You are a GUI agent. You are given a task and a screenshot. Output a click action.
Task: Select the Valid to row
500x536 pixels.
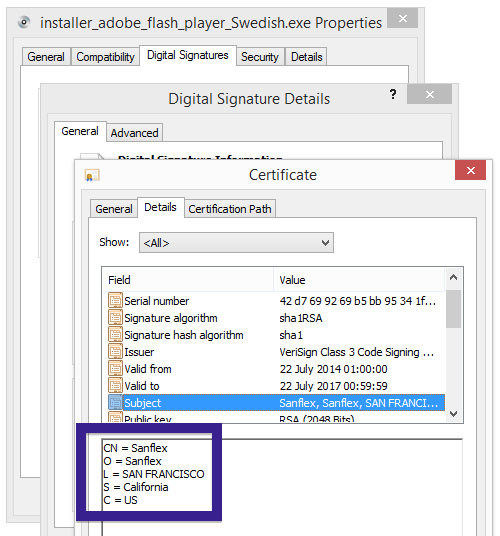(276, 386)
